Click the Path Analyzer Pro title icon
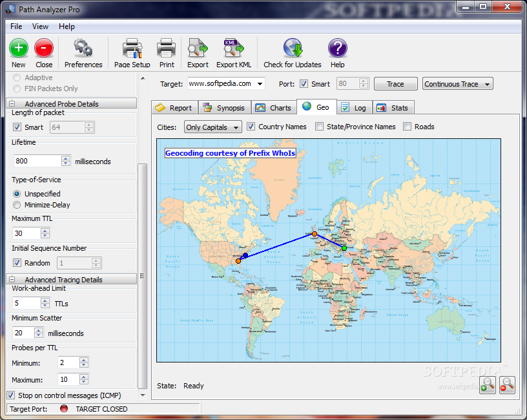 coord(10,10)
